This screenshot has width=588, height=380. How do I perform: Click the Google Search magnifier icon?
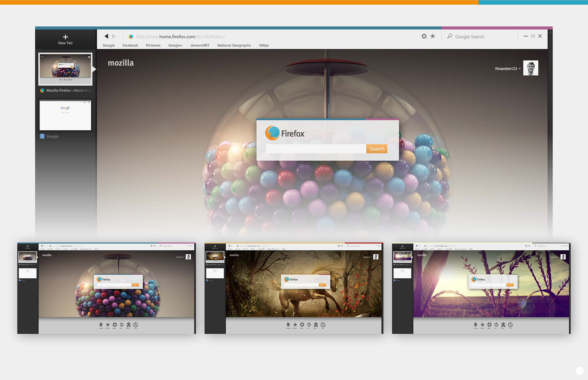point(450,36)
